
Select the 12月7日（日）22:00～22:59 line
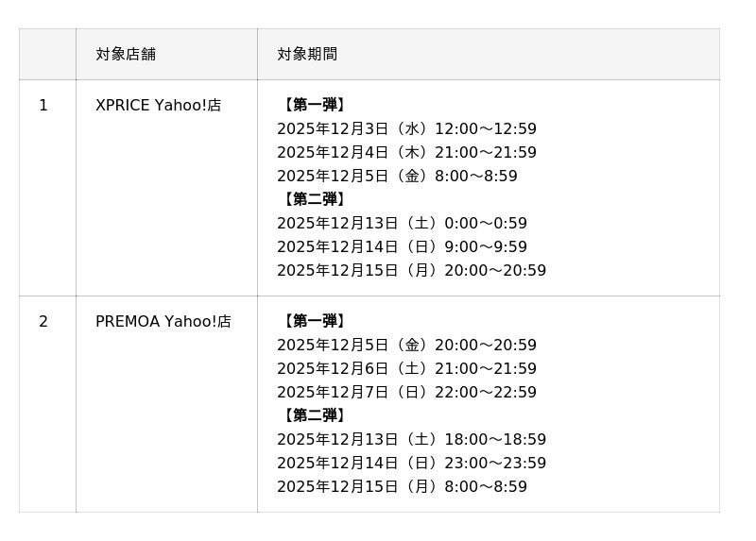[406, 393]
